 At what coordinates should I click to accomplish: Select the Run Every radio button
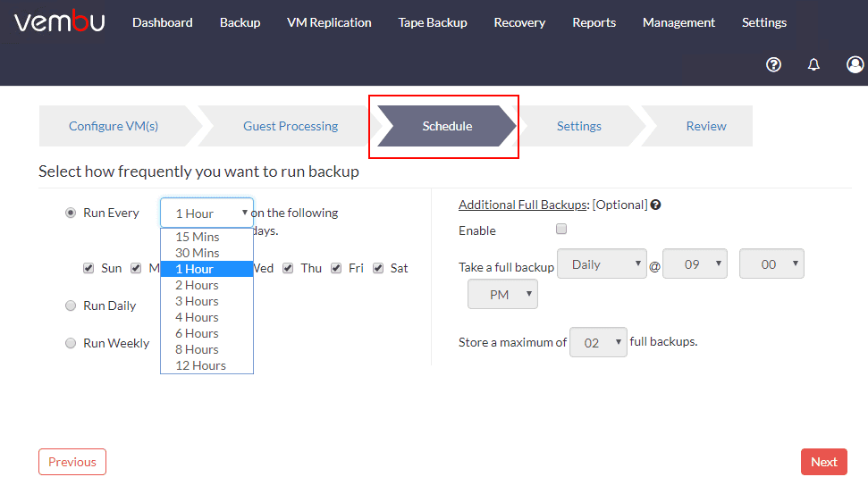(x=71, y=213)
